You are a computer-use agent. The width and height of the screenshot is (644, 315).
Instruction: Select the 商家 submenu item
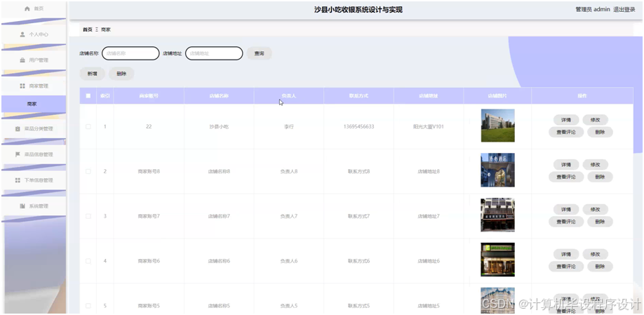pos(34,104)
